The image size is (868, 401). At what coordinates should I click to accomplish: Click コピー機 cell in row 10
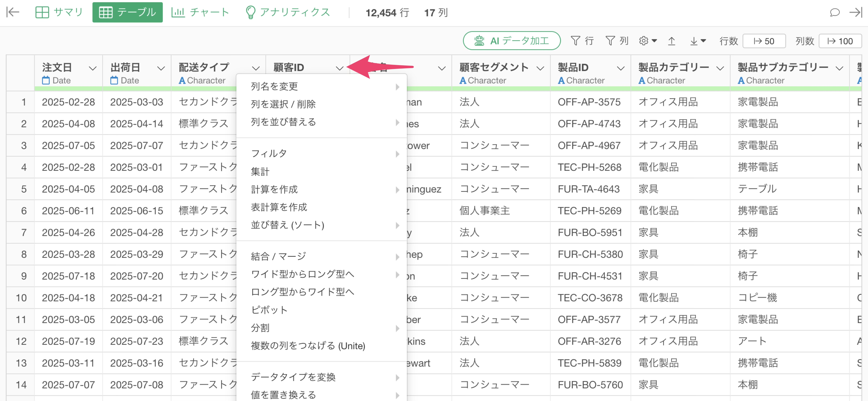(x=790, y=298)
